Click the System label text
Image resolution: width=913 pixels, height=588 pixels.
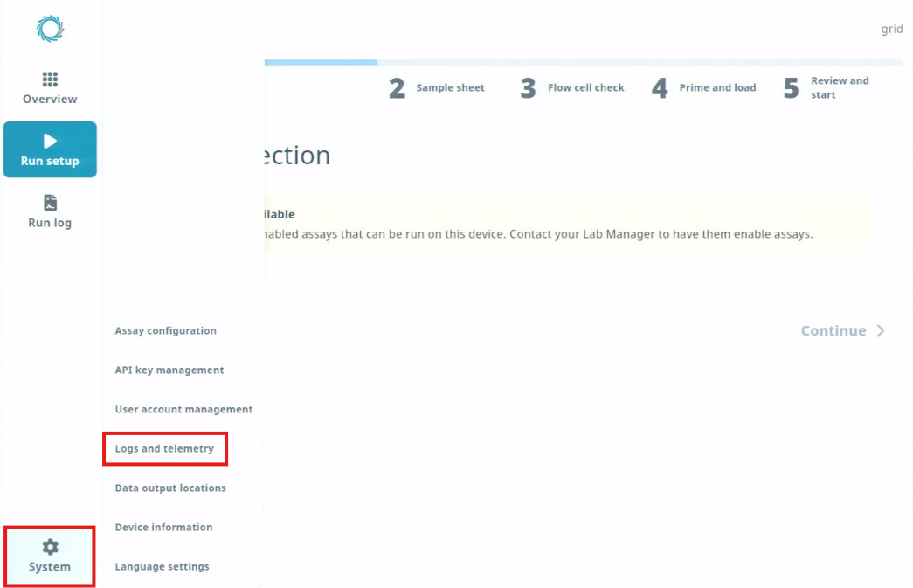pyautogui.click(x=50, y=566)
